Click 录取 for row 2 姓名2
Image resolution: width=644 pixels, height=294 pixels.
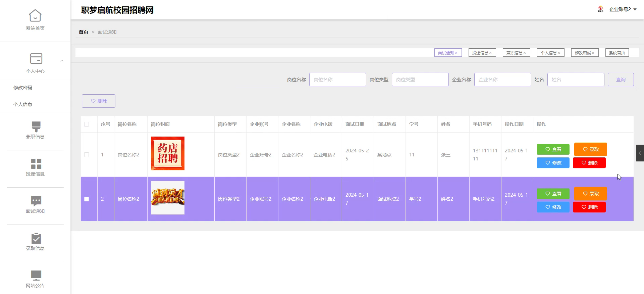(591, 194)
